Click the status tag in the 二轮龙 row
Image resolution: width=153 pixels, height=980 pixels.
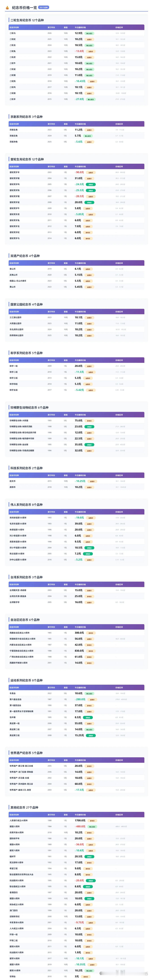point(89,45)
